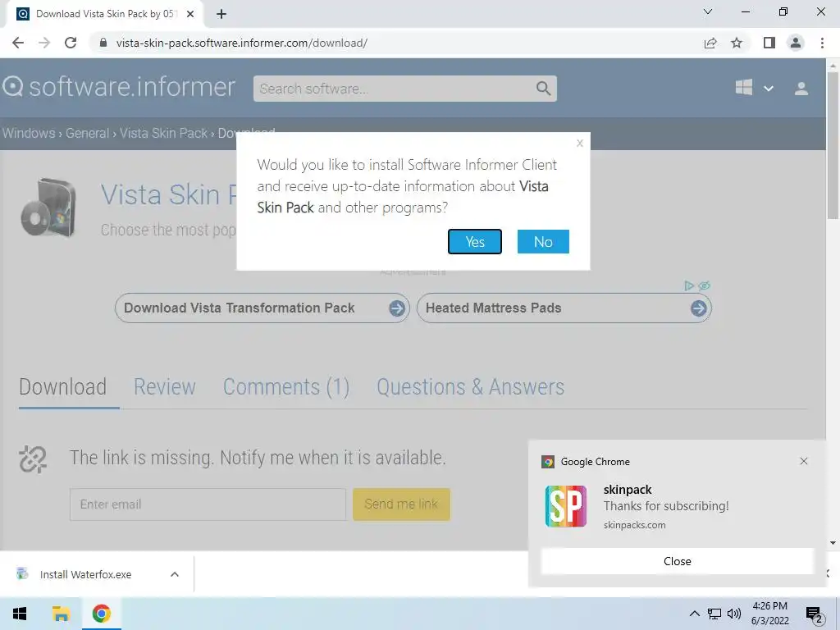This screenshot has width=840, height=630.
Task: Click the No button in the dialog
Action: point(543,242)
